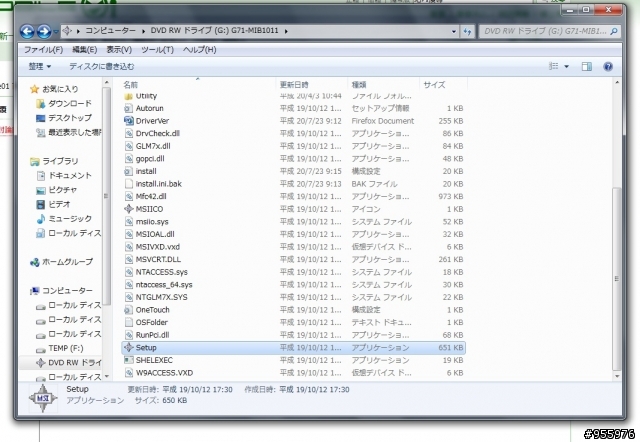This screenshot has width=640, height=442.
Task: Open the 整理 organize dropdown
Action: [x=40, y=66]
